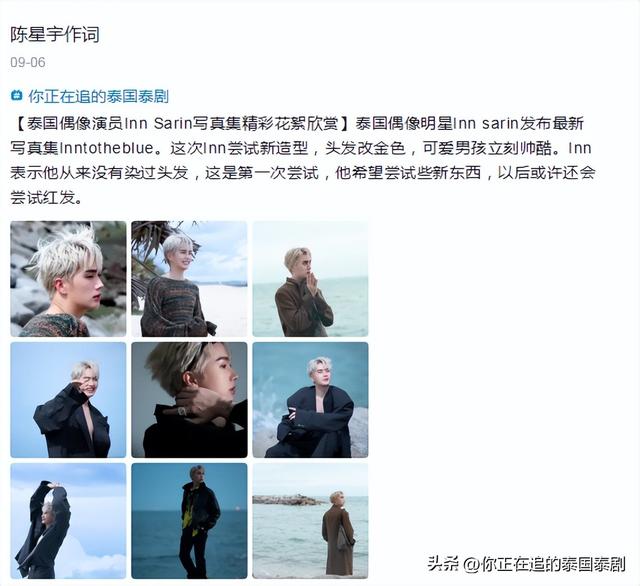Open the photo with arms raised overhead

click(68, 521)
